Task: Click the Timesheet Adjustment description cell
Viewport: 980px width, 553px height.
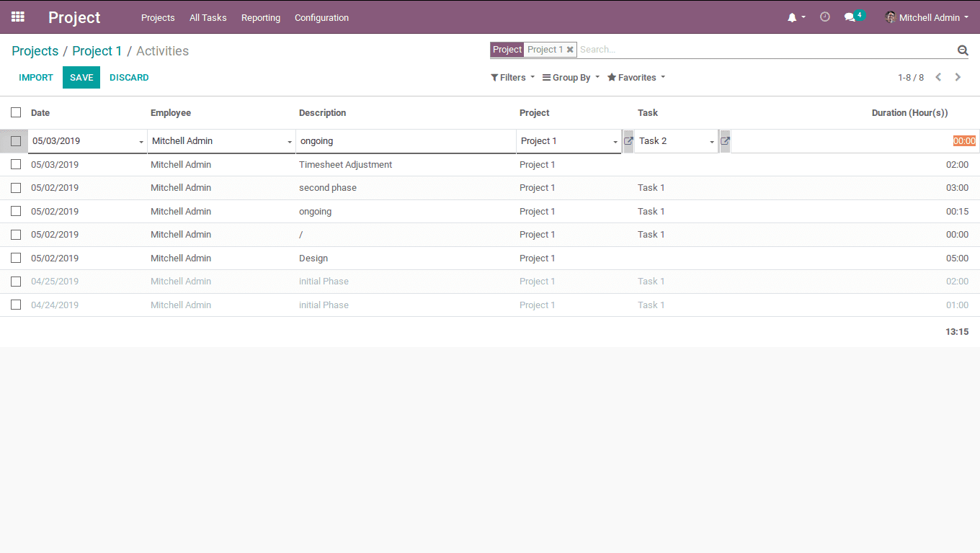Action: tap(346, 164)
